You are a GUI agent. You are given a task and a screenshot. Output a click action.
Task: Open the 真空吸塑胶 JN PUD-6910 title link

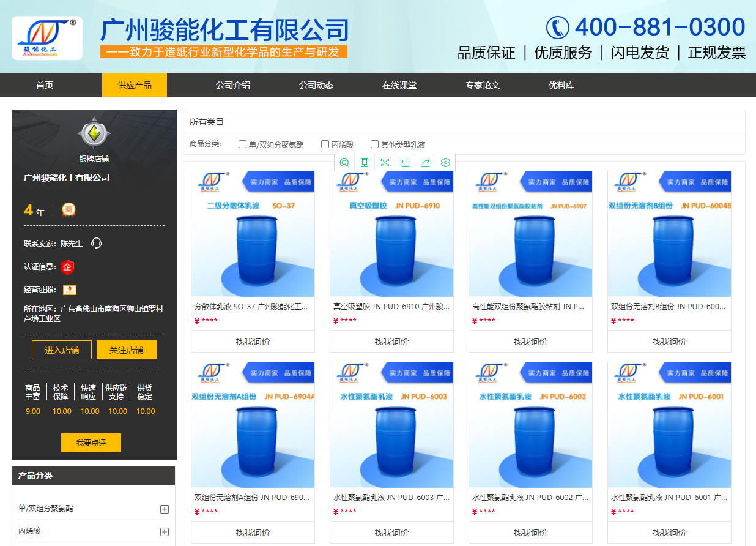[391, 306]
